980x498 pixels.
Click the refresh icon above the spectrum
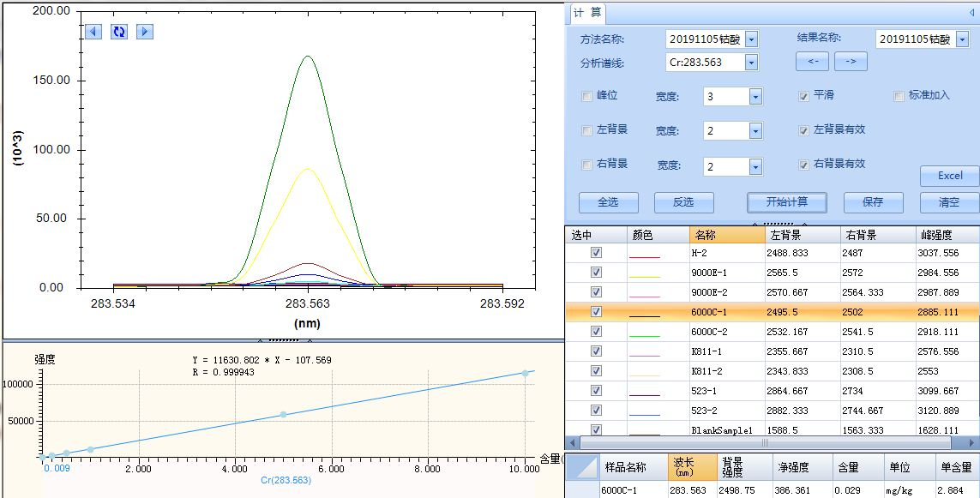point(119,32)
